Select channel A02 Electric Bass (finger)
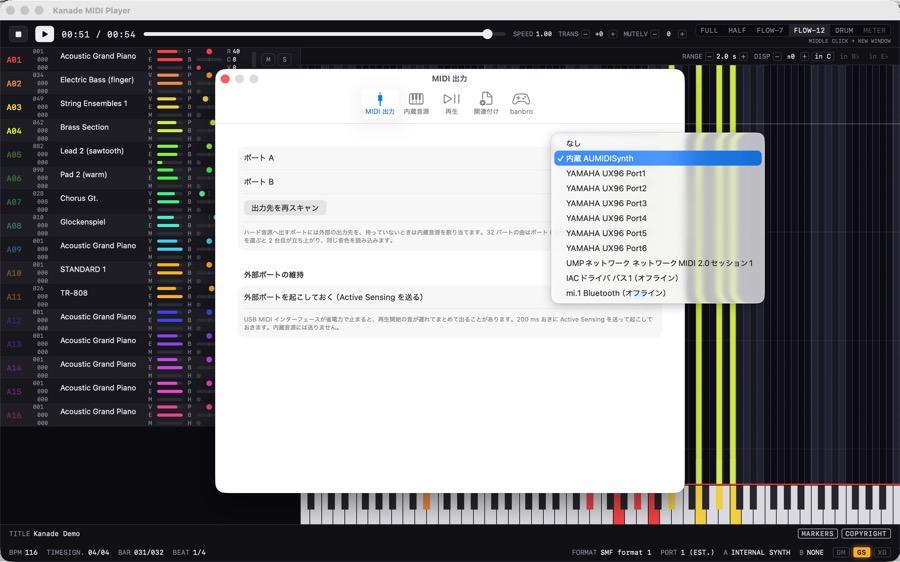This screenshot has height=562, width=900. tap(97, 80)
